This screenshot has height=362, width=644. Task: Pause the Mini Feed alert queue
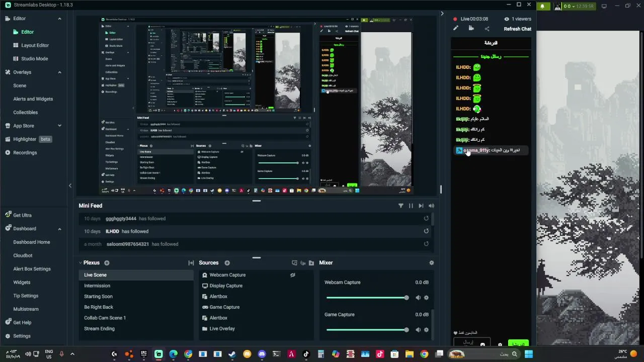pos(411,206)
